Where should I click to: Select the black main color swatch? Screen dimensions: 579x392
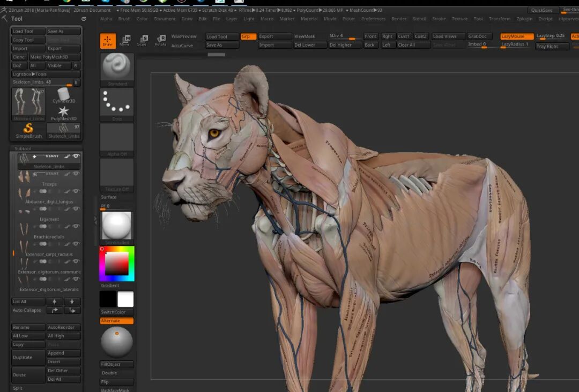pyautogui.click(x=108, y=299)
